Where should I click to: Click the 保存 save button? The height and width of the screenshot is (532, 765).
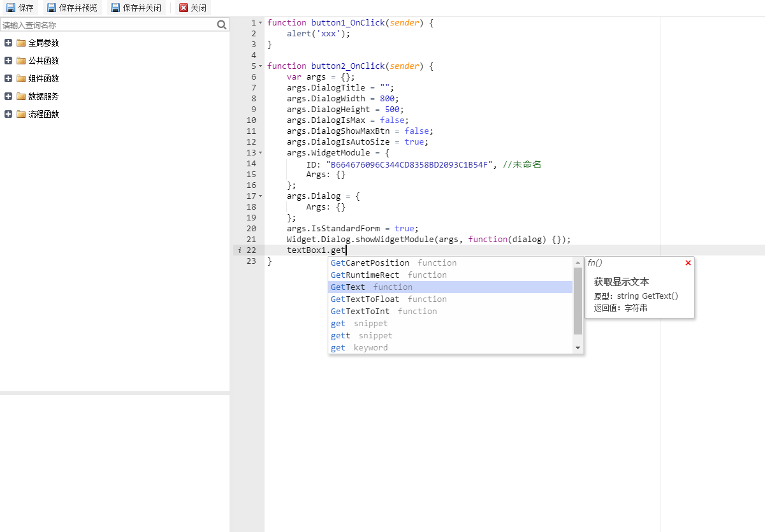pyautogui.click(x=20, y=8)
